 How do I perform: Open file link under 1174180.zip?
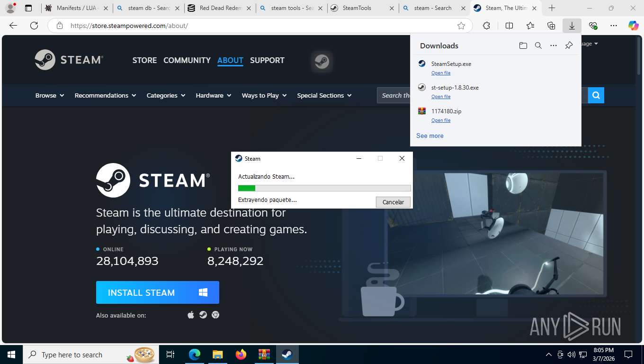coord(441,120)
